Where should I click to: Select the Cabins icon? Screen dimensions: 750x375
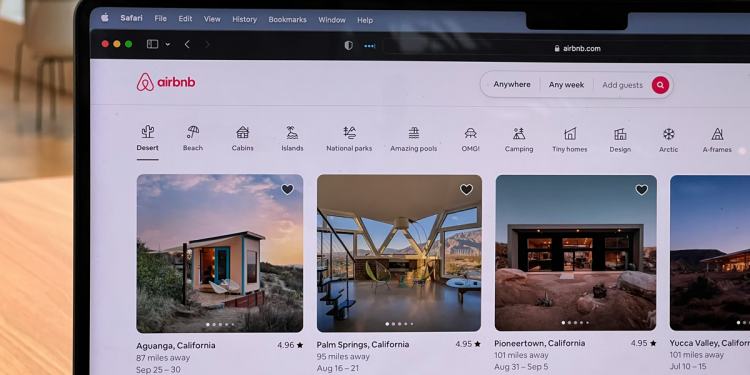tap(243, 132)
